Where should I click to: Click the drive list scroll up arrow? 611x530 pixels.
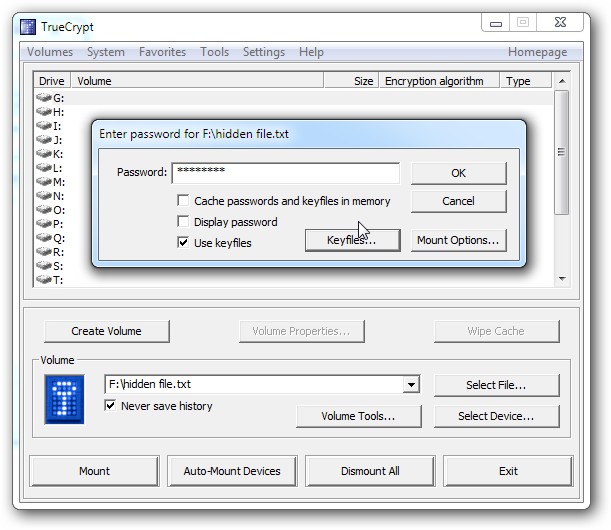click(x=562, y=81)
